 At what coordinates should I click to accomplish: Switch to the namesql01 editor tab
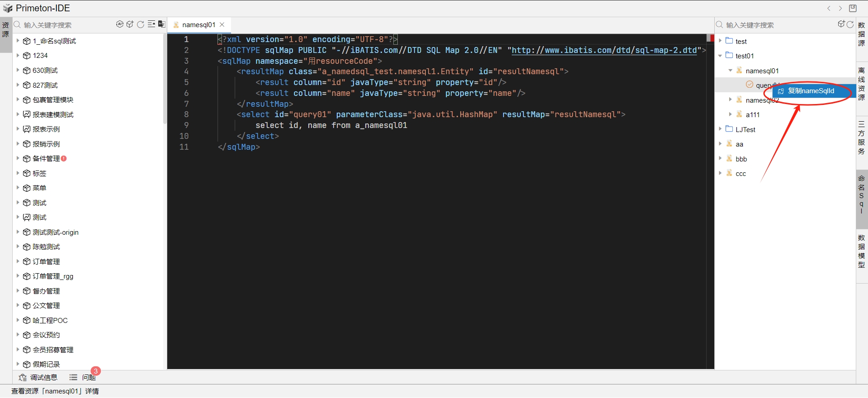point(198,25)
